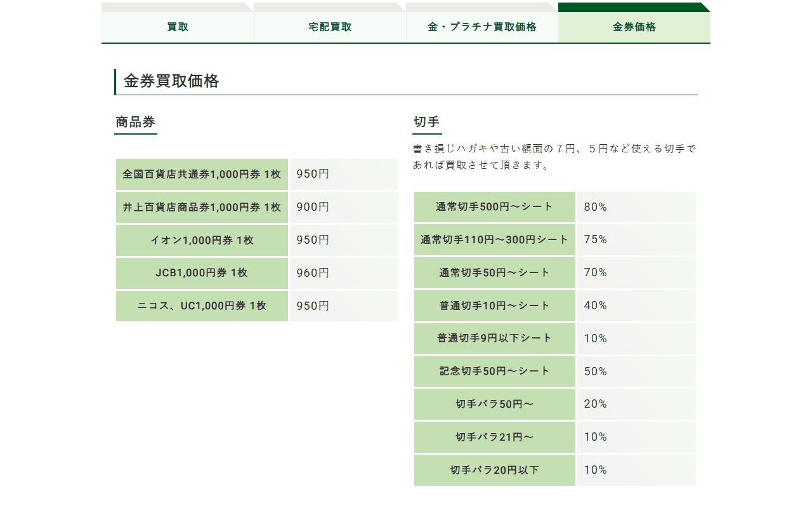The height and width of the screenshot is (508, 812).
Task: Click the 切手バラ20円以下 cell
Action: click(x=495, y=471)
